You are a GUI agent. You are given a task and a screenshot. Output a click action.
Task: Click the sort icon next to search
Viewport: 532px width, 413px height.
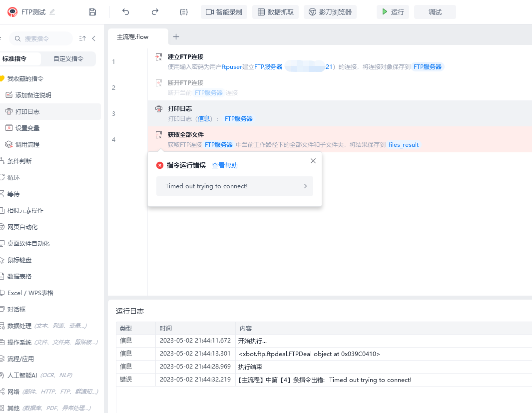pyautogui.click(x=82, y=38)
